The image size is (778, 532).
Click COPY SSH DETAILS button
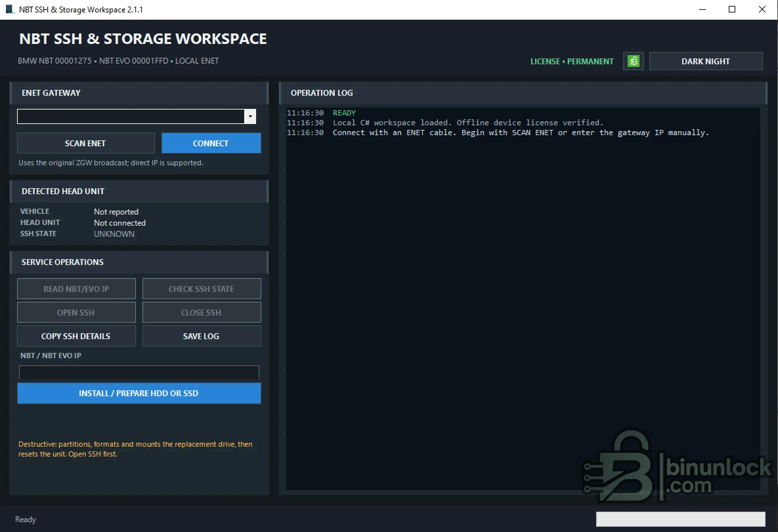(76, 336)
